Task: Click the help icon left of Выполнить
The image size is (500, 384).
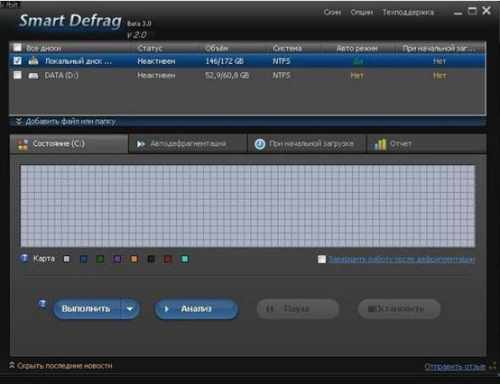Action: pos(43,304)
